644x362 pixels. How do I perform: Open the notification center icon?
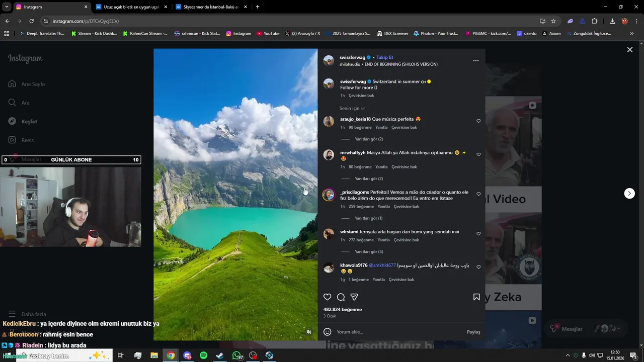(x=633, y=355)
